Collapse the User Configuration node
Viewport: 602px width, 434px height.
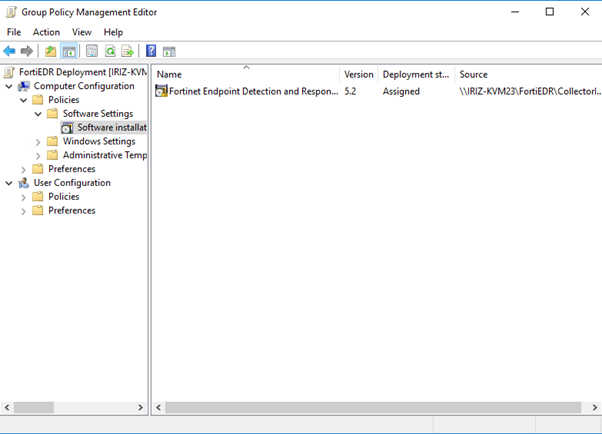pyautogui.click(x=9, y=183)
